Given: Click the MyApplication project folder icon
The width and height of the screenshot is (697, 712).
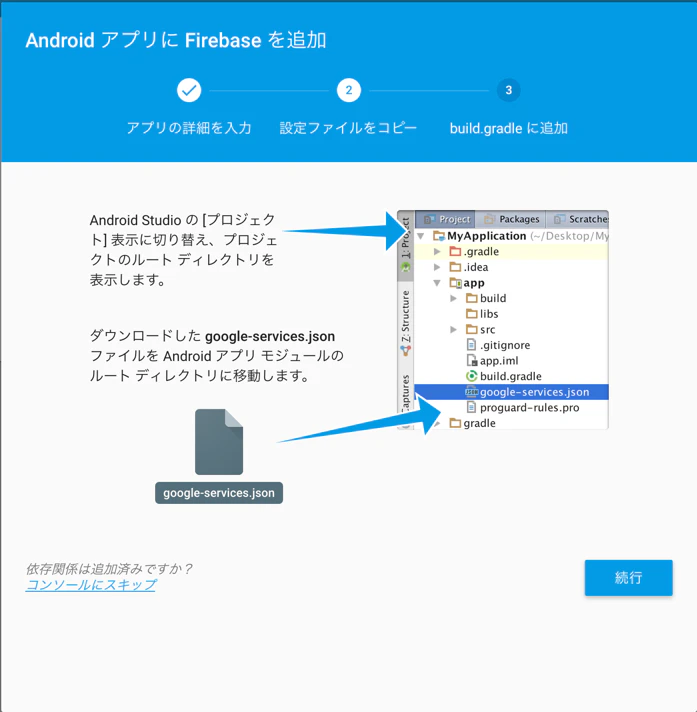Looking at the screenshot, I should (x=439, y=236).
